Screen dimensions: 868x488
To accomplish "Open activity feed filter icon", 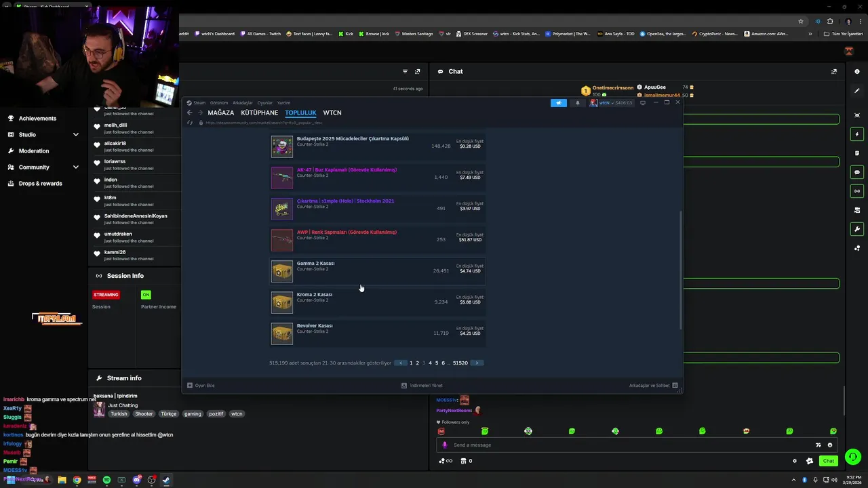I will pos(405,71).
